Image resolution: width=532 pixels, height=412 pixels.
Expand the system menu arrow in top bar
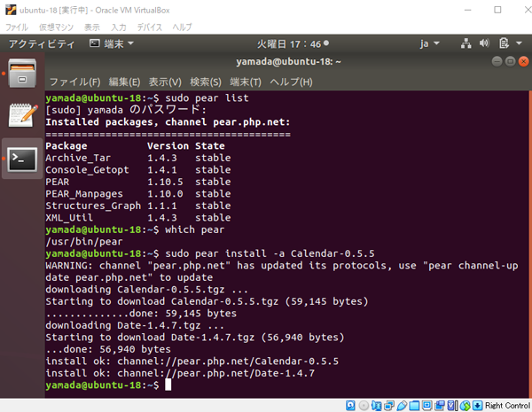[519, 43]
